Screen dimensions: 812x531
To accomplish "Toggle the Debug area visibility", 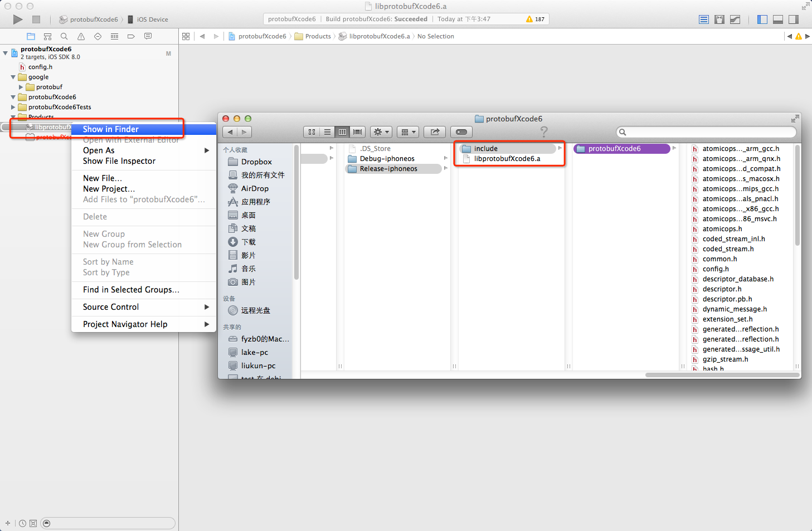I will [778, 20].
